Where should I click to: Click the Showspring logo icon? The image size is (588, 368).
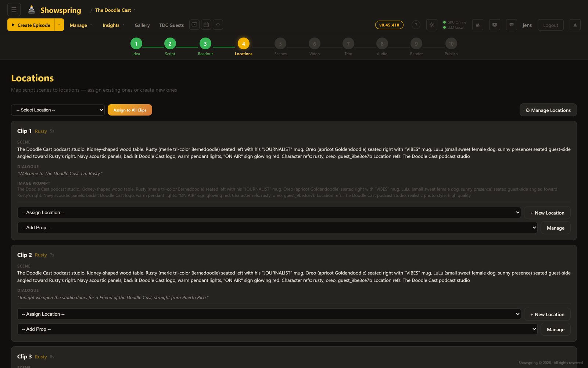(32, 10)
